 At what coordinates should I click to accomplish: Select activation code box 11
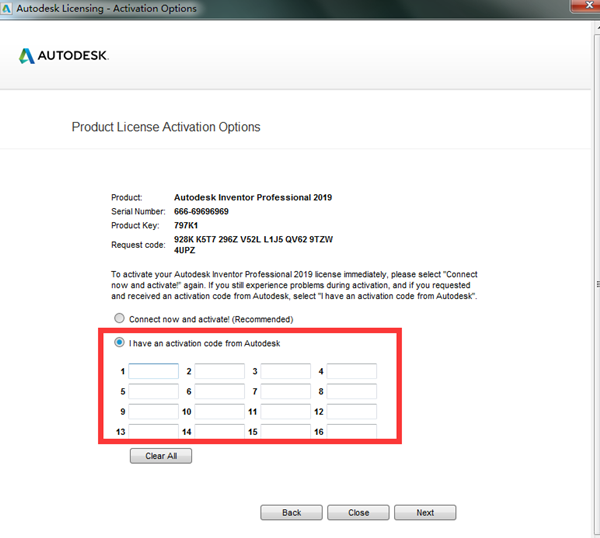coord(286,411)
